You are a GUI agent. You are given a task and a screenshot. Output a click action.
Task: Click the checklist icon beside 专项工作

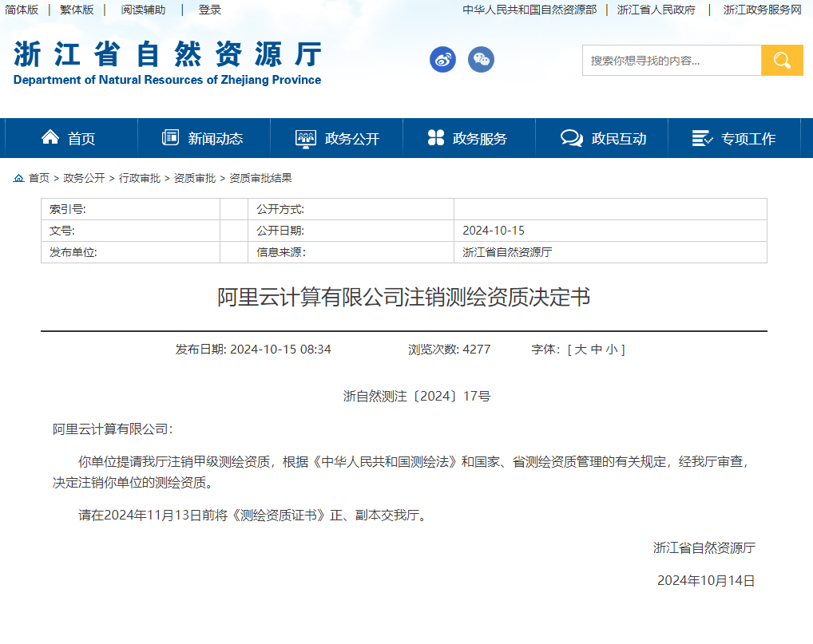click(702, 138)
